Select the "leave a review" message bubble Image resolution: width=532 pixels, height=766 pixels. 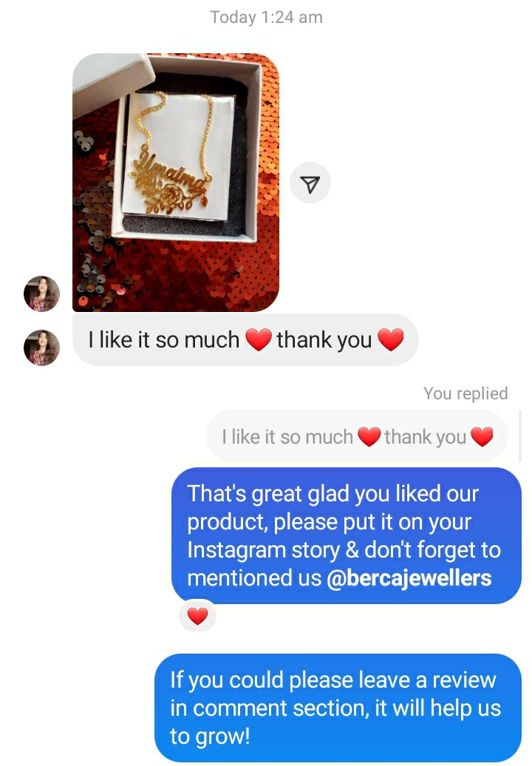click(x=338, y=708)
